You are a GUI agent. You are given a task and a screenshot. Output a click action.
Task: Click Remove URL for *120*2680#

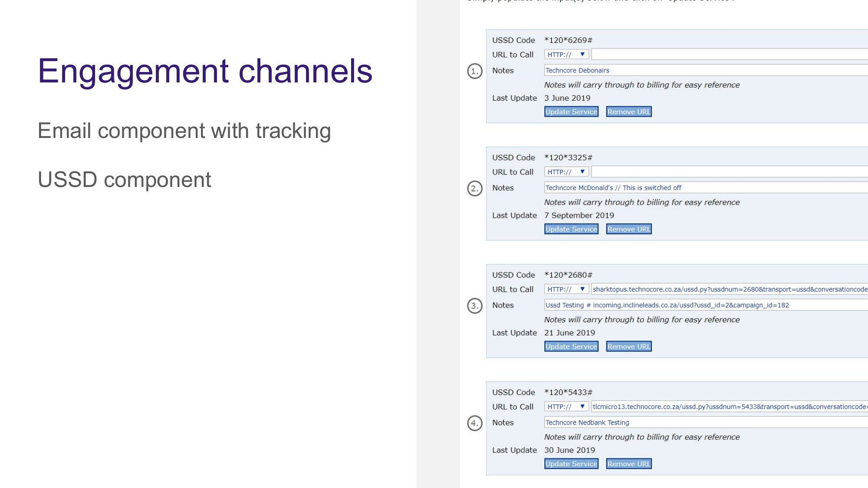click(x=628, y=346)
